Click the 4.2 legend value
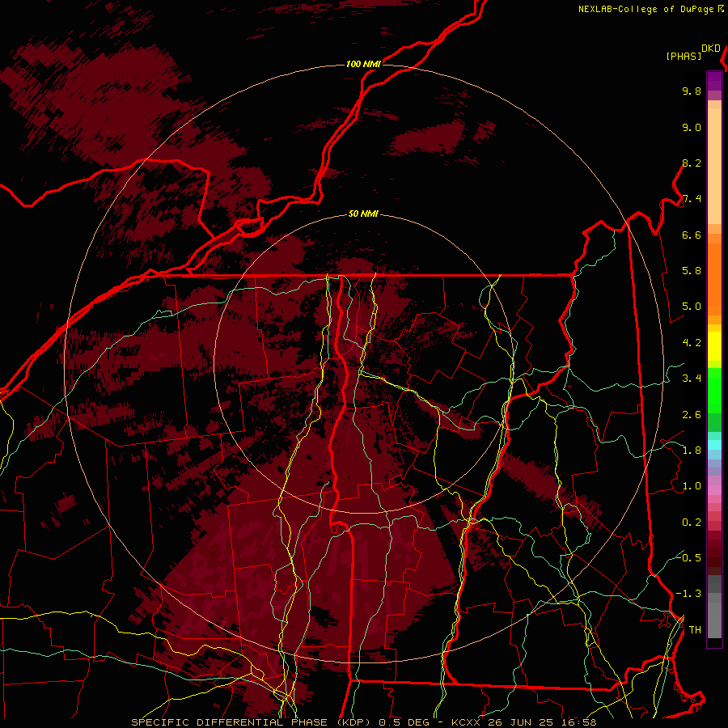The height and width of the screenshot is (728, 728). [692, 343]
